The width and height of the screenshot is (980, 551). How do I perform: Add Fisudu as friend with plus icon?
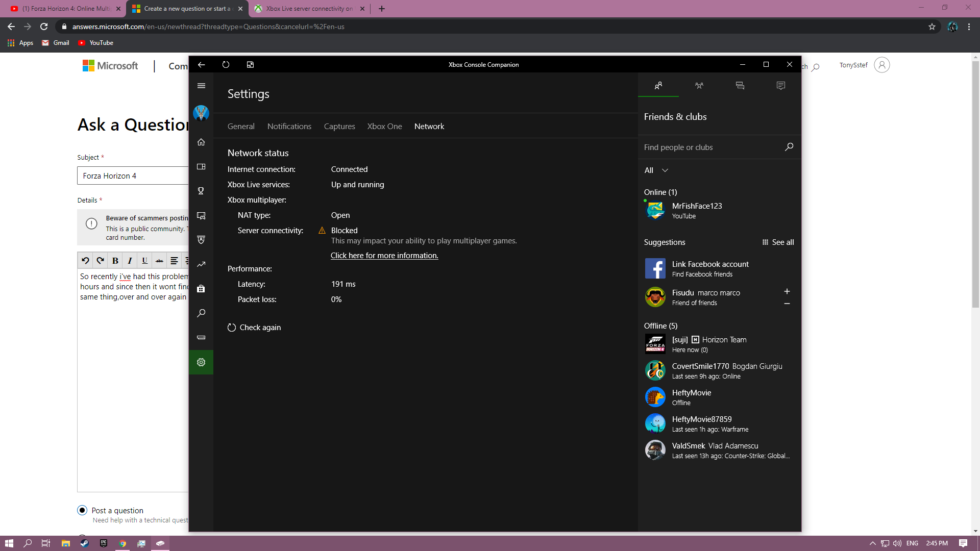pos(787,291)
